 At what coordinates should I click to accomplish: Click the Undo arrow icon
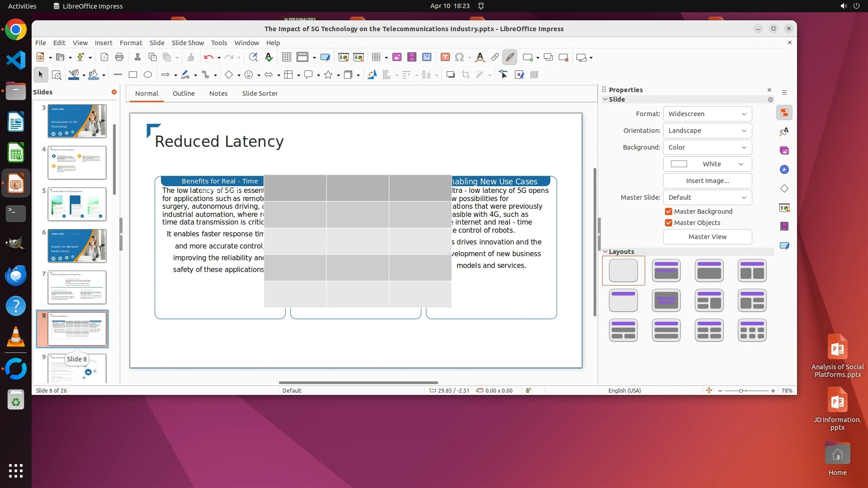208,57
